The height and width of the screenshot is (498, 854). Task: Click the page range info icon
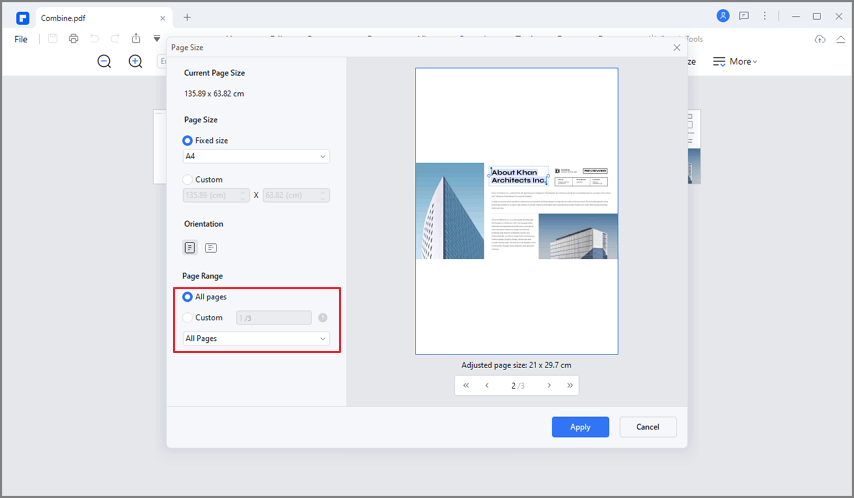pos(323,318)
